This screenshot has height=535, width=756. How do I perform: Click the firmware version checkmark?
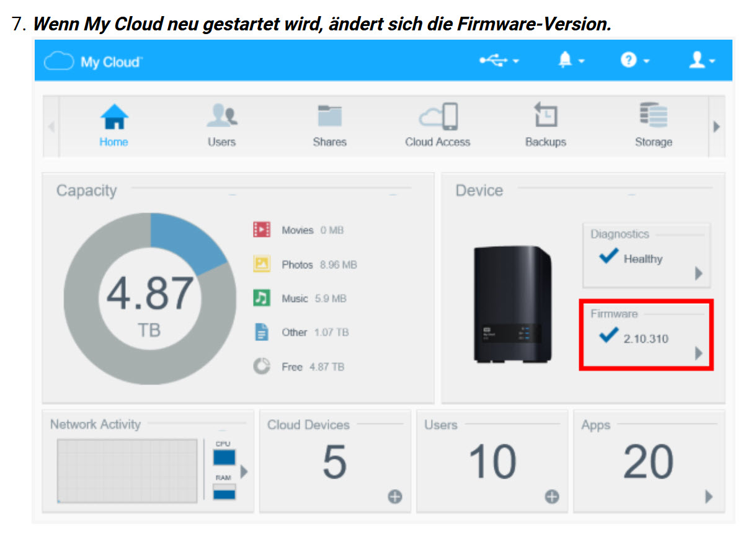click(x=609, y=335)
